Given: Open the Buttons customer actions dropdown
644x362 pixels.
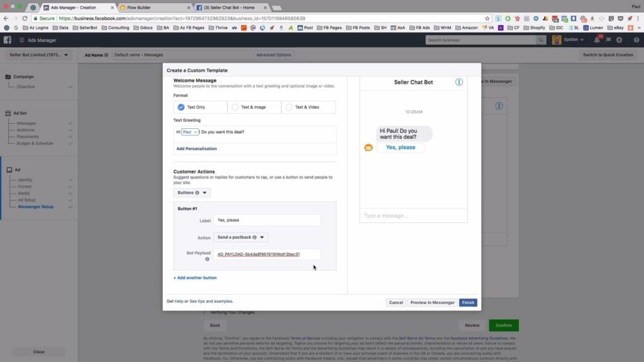Looking at the screenshot, I should 192,192.
